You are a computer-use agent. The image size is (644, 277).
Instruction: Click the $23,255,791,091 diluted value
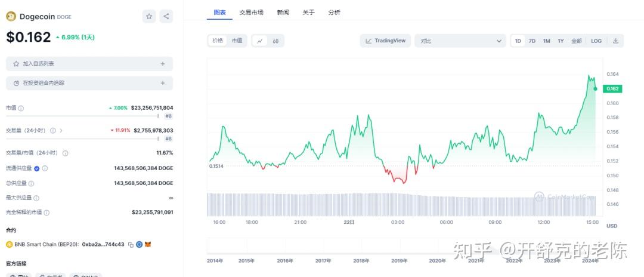click(x=153, y=213)
